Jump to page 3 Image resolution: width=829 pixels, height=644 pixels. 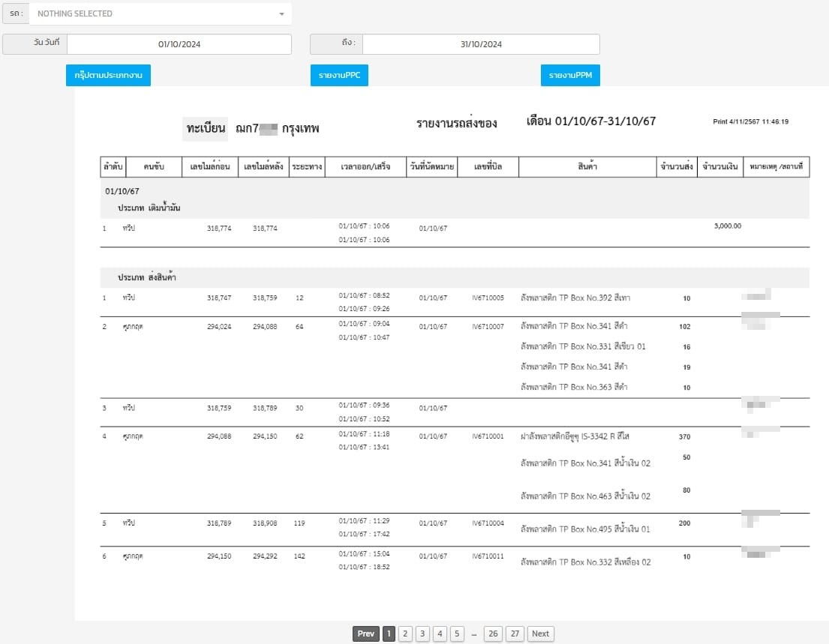pos(422,634)
